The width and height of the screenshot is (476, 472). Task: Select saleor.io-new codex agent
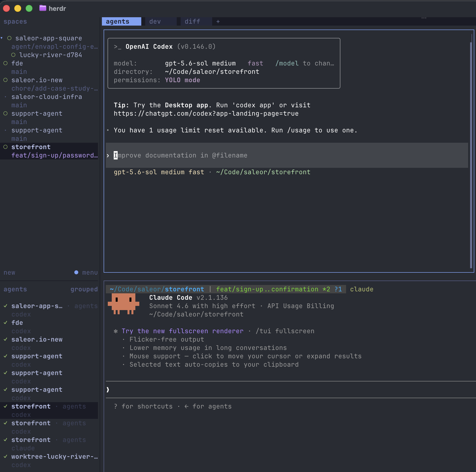(49, 344)
